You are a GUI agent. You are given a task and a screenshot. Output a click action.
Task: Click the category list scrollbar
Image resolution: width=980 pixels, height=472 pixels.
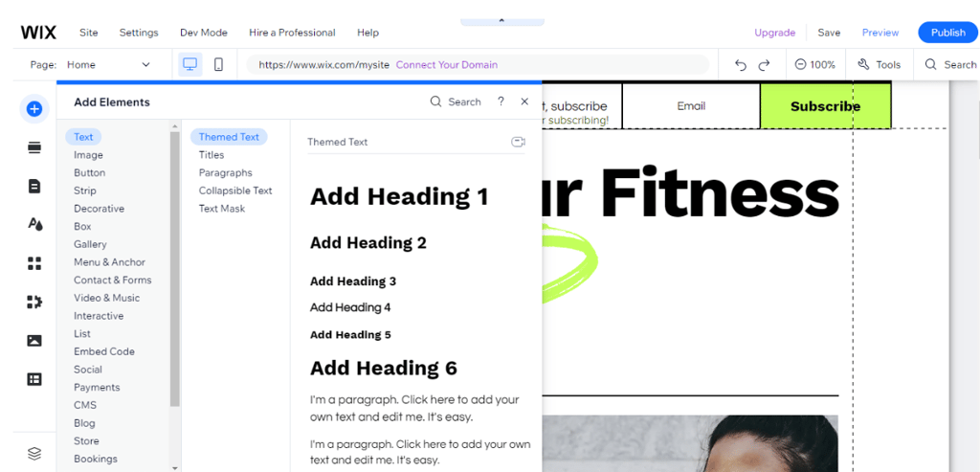click(175, 269)
